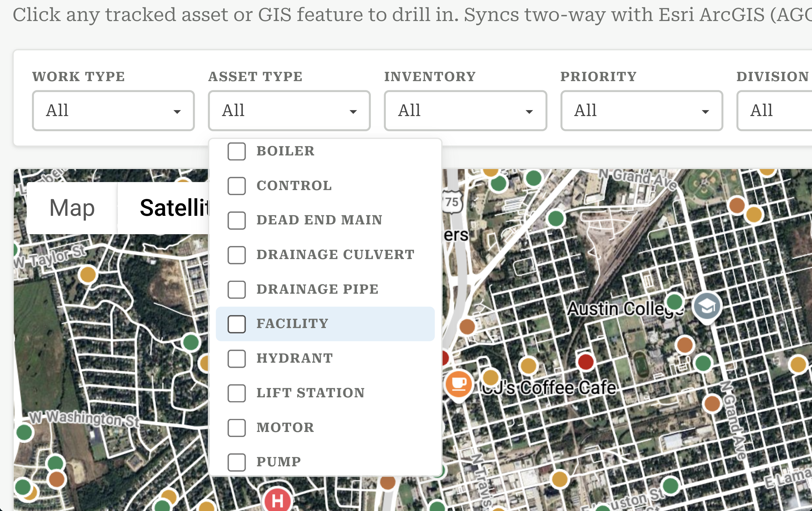This screenshot has width=812, height=511.
Task: Open the Inventory dropdown
Action: [x=465, y=111]
